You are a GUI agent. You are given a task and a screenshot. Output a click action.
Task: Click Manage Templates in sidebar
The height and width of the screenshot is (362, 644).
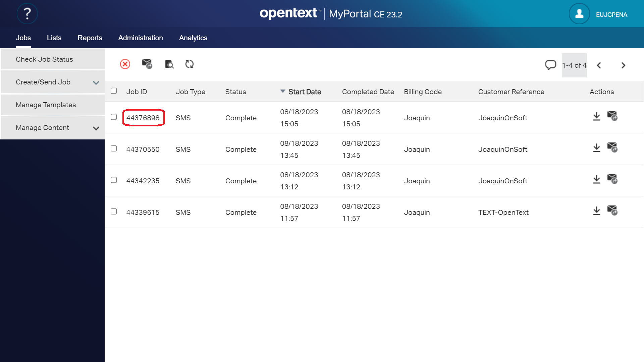(46, 105)
